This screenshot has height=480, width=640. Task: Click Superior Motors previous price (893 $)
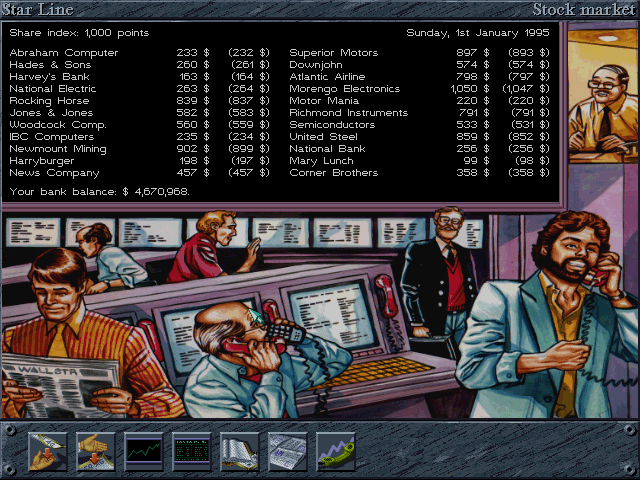(x=529, y=53)
